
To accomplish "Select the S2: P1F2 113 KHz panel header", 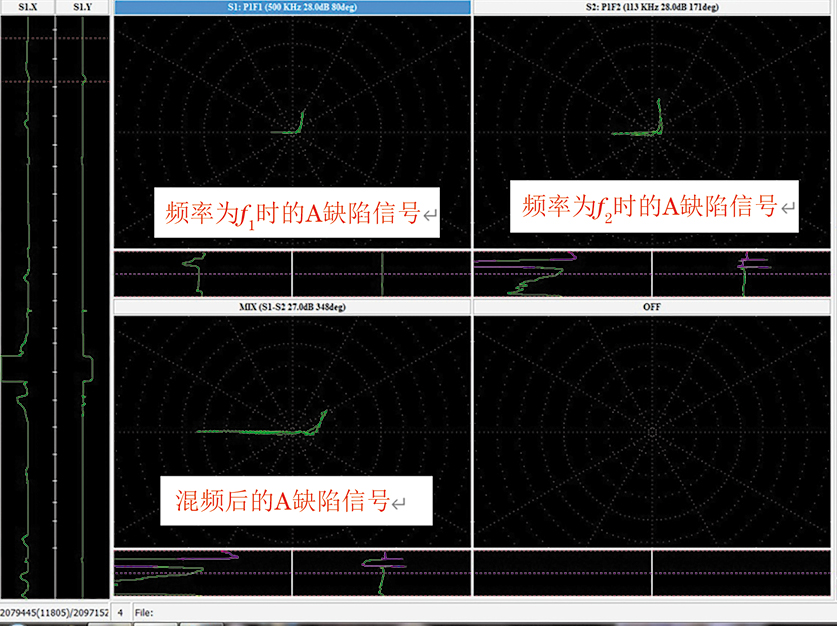I will click(x=651, y=7).
